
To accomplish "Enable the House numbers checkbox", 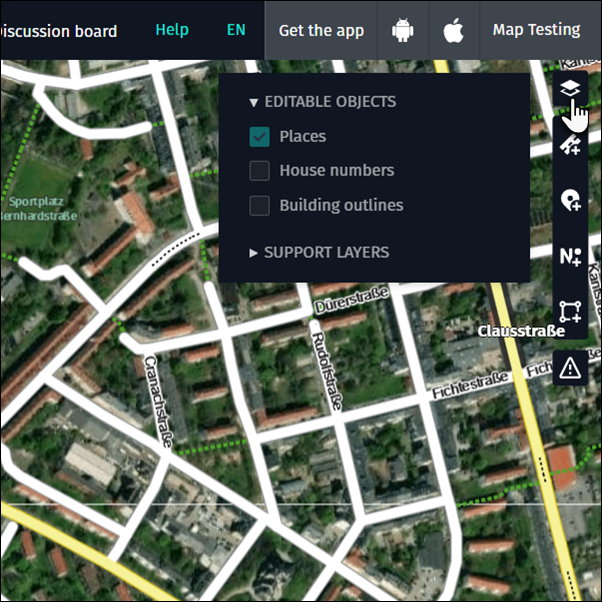I will pyautogui.click(x=260, y=170).
